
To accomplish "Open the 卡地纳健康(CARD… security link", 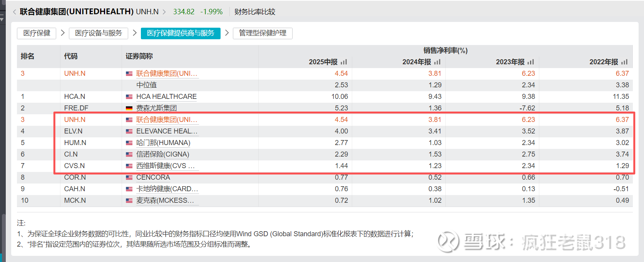I will 167,189.
